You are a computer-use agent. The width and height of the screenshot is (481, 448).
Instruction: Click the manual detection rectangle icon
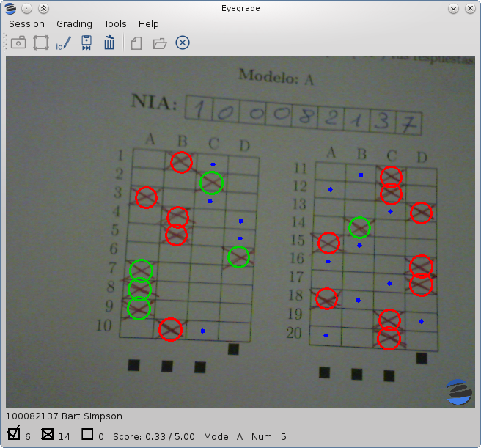41,43
